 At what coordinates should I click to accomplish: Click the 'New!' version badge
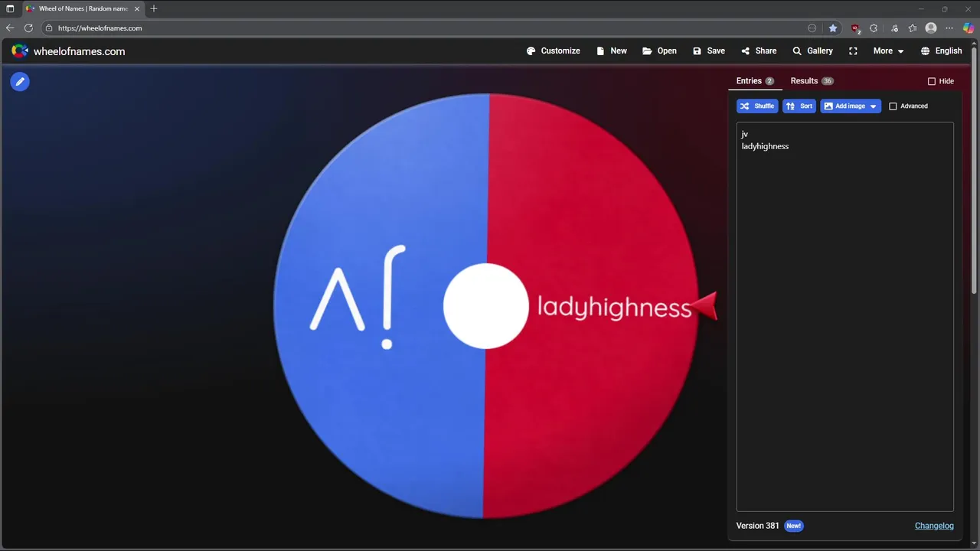pyautogui.click(x=794, y=526)
